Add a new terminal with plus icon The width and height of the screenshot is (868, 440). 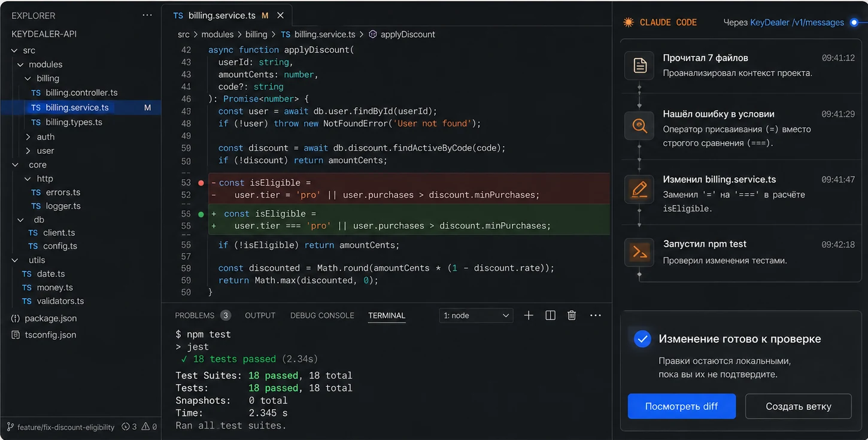(529, 315)
